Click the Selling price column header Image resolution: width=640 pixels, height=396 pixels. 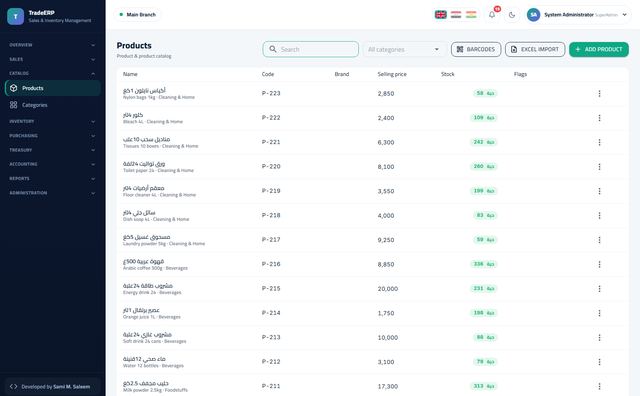point(392,74)
